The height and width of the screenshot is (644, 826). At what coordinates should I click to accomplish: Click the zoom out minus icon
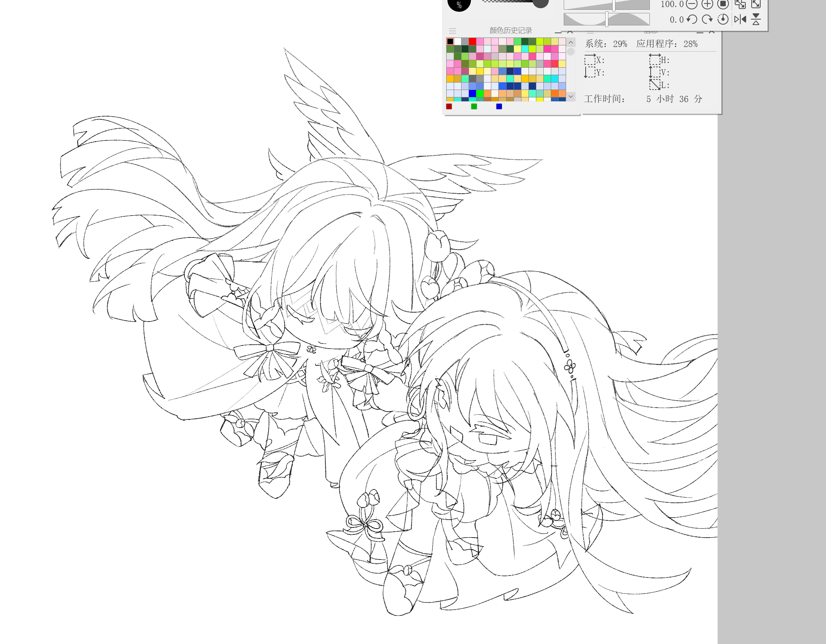[692, 4]
